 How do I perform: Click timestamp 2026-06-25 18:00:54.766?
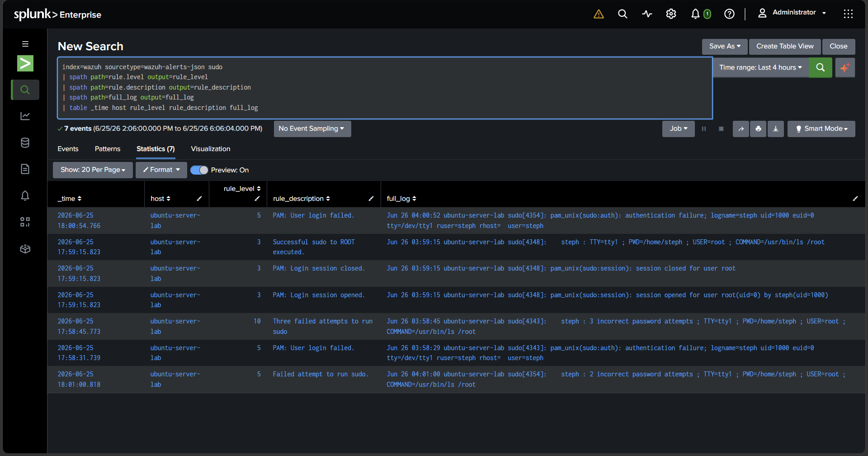[79, 221]
